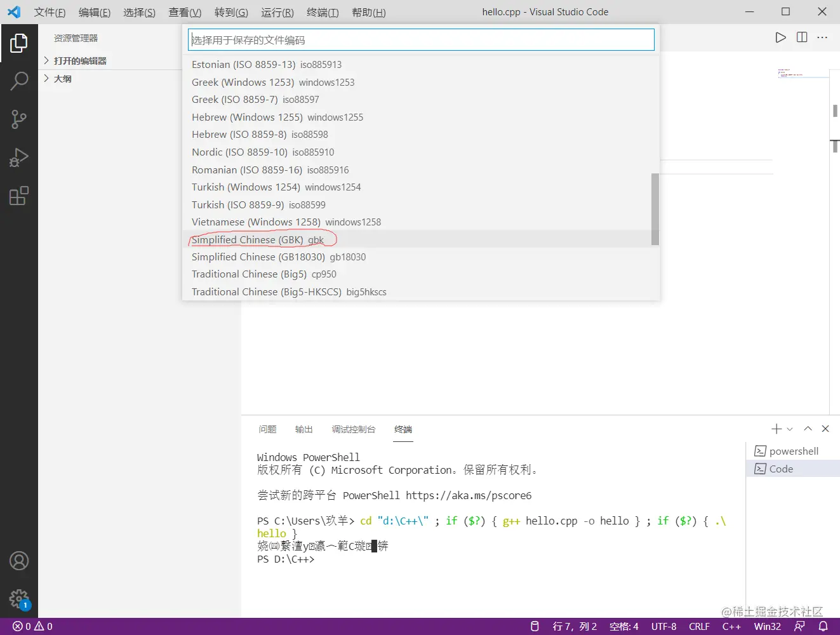Viewport: 840px width, 635px height.
Task: Click the errors and warnings status indicator
Action: coord(33,627)
